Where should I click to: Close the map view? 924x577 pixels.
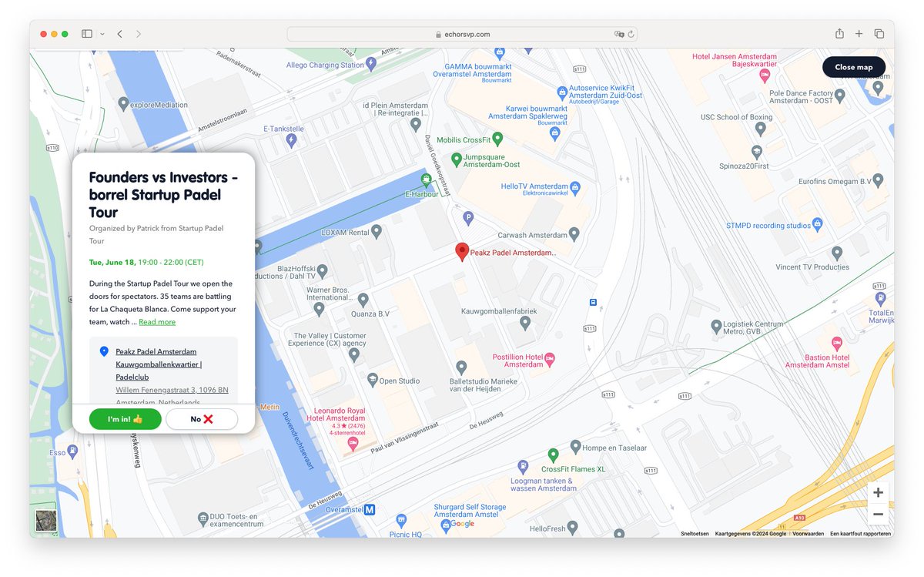[x=854, y=67]
